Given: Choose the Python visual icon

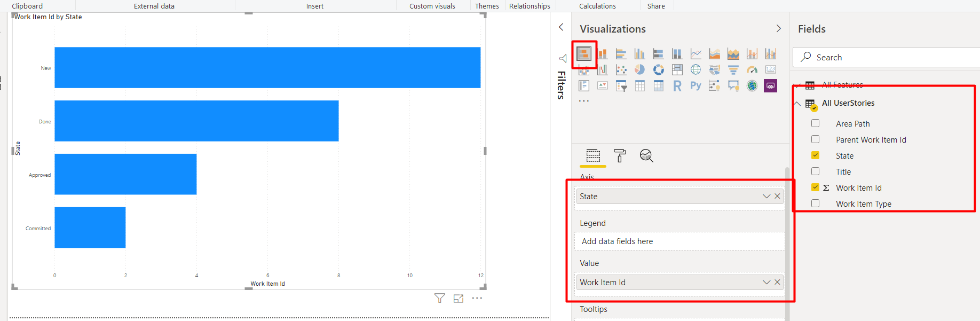Looking at the screenshot, I should 696,85.
